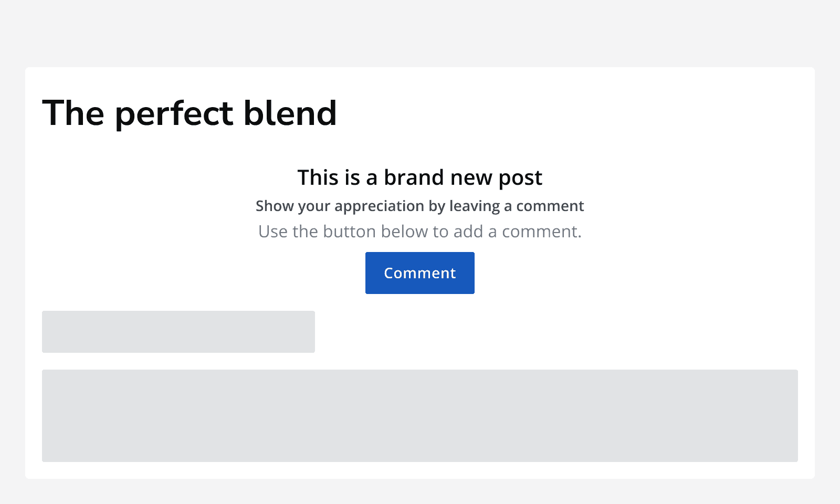Viewport: 840px width, 504px height.
Task: Click the area above the post title
Action: (x=420, y=81)
